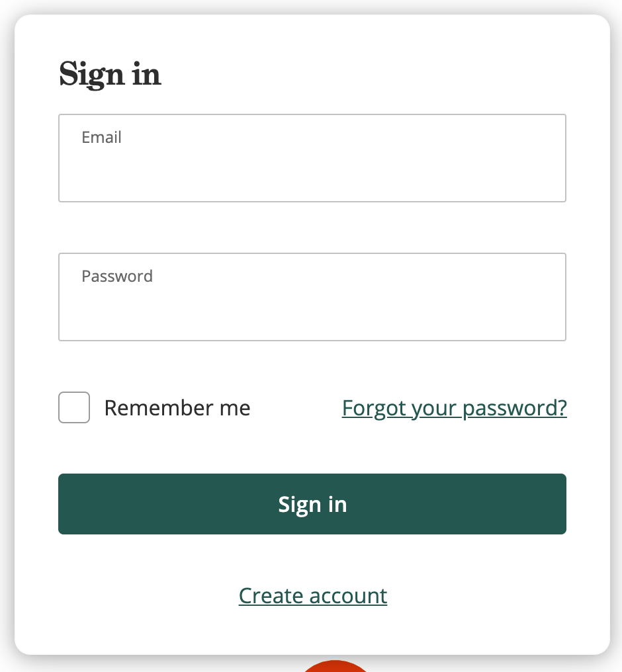Start password recovery via Forgot your password
Image resolution: width=622 pixels, height=672 pixels.
pos(454,408)
